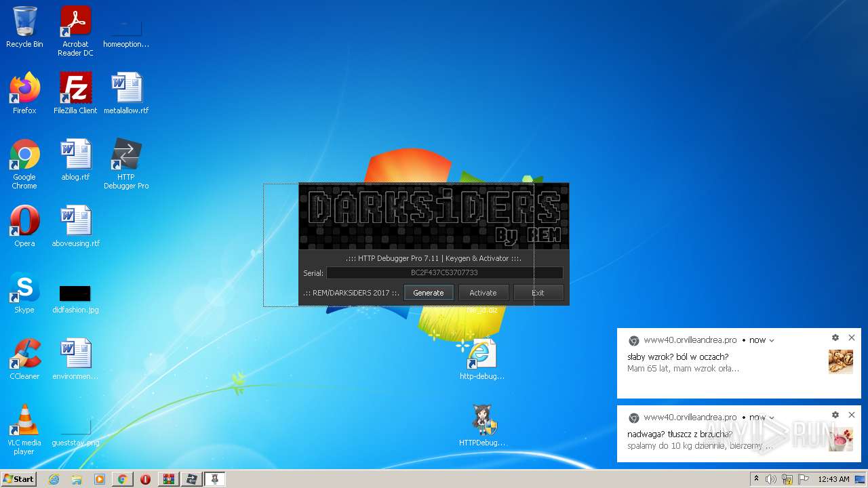Image resolution: width=868 pixels, height=488 pixels.
Task: Launch Skype desktop shortcut
Action: (x=24, y=292)
